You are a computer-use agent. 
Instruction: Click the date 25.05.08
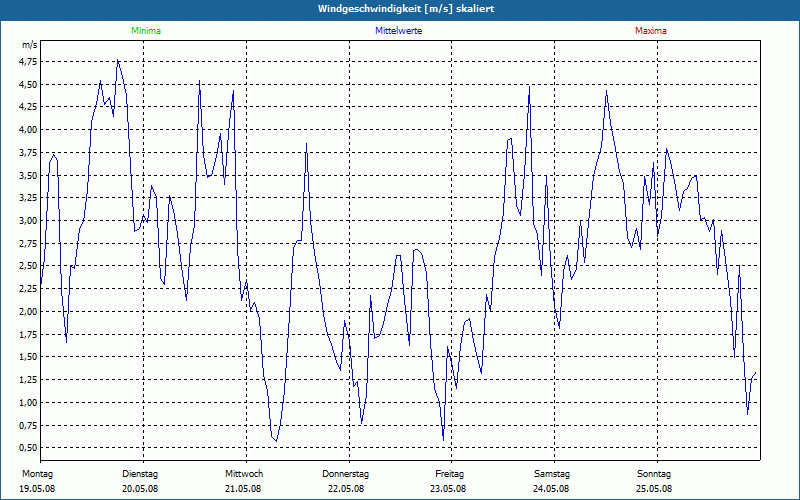[654, 489]
